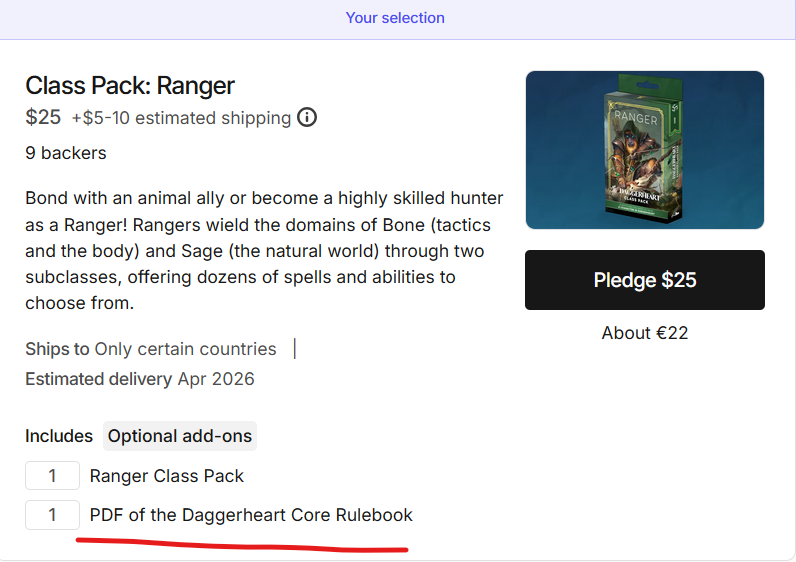
Task: Click the estimated shipping cost text
Action: click(181, 118)
